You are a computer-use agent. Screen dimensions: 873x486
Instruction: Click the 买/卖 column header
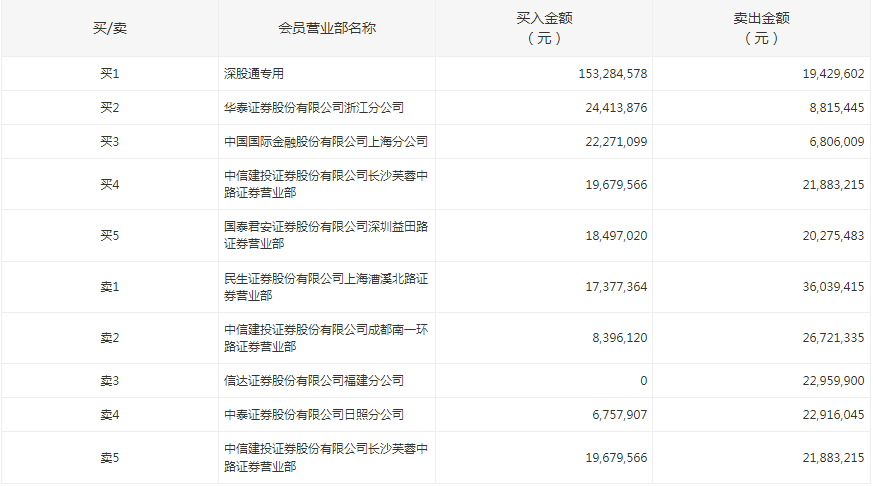pos(110,28)
